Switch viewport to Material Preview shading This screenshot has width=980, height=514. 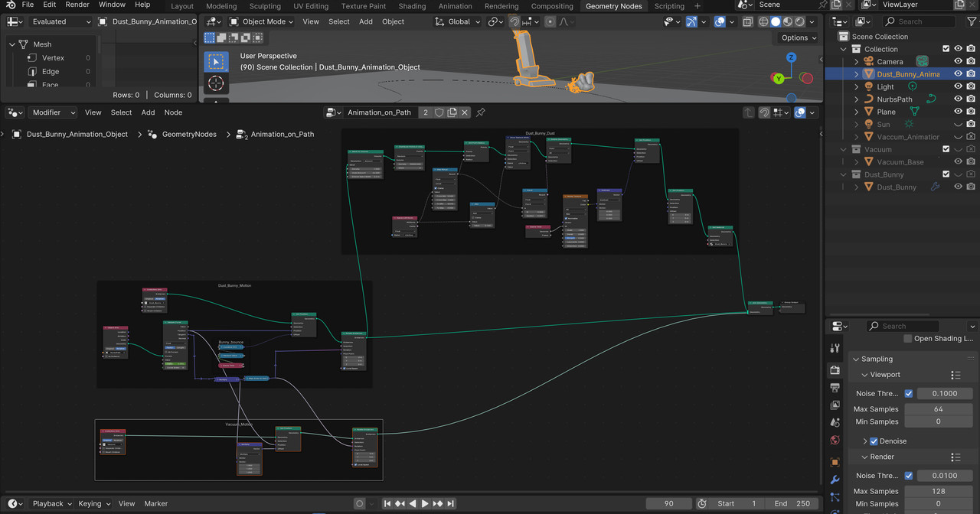tap(789, 21)
